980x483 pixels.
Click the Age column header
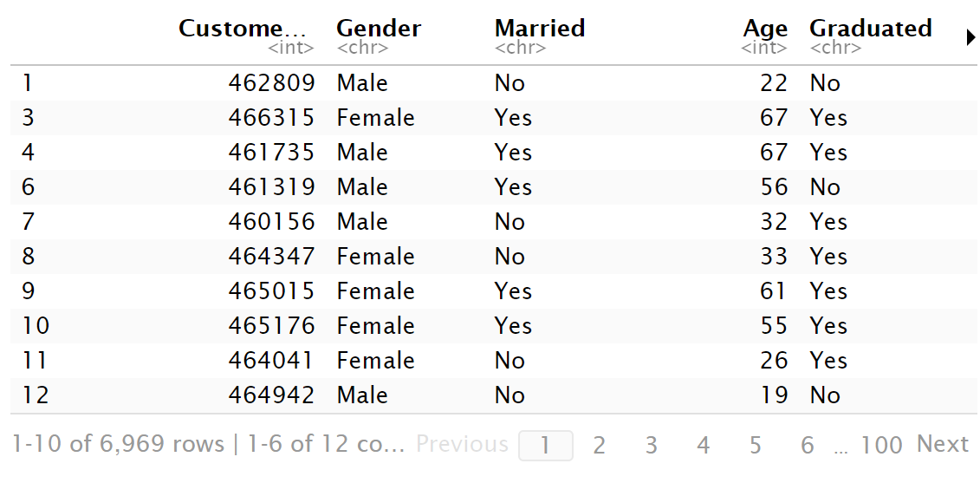pos(766,29)
